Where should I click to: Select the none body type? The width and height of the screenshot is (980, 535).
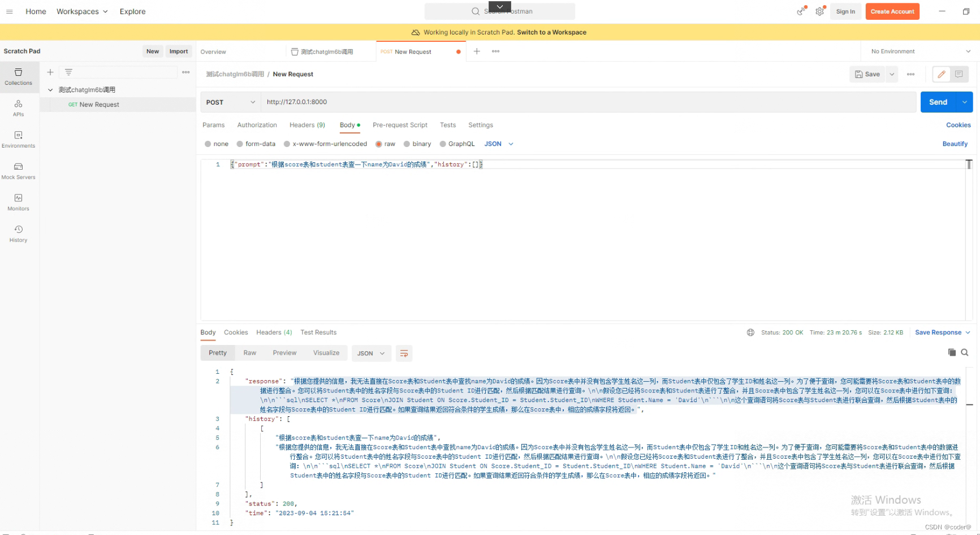217,144
